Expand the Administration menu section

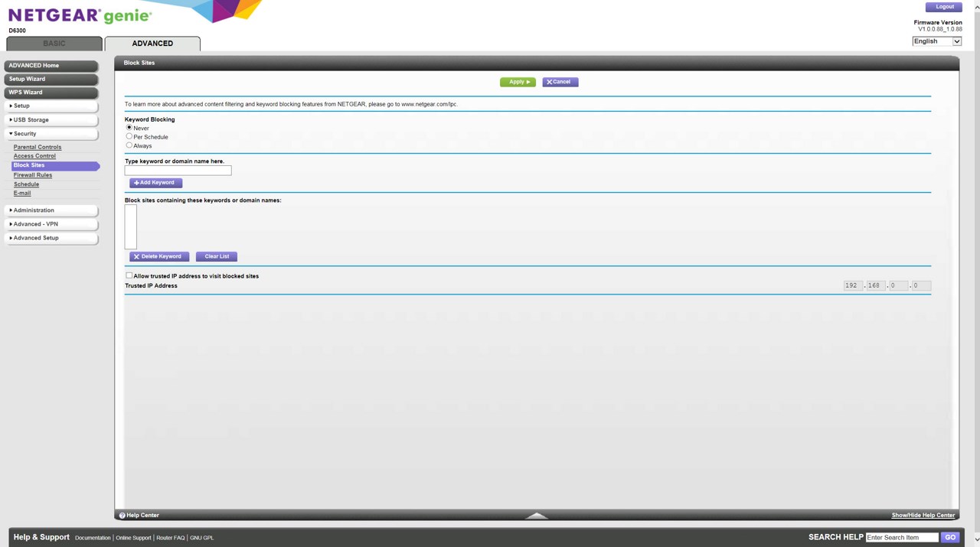coord(52,210)
